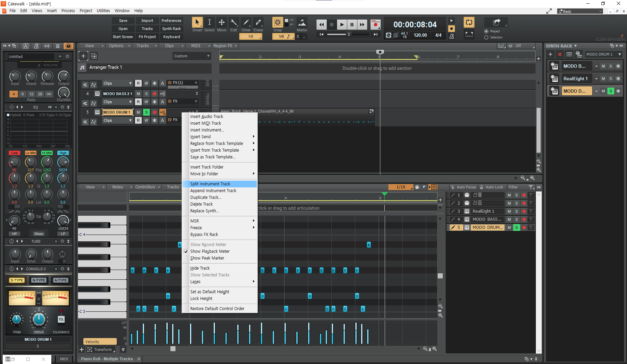
Task: Toggle the loop on/off button
Action: [x=469, y=23]
